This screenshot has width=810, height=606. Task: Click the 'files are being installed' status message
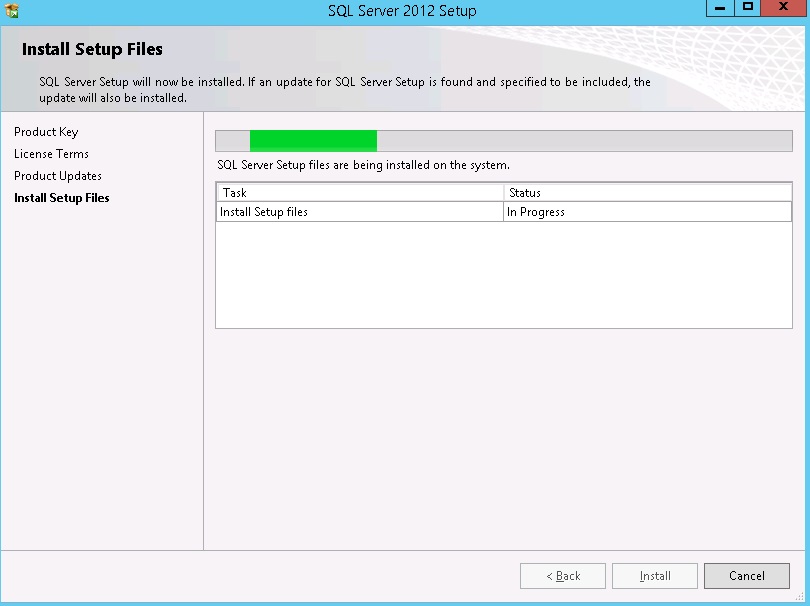[363, 165]
